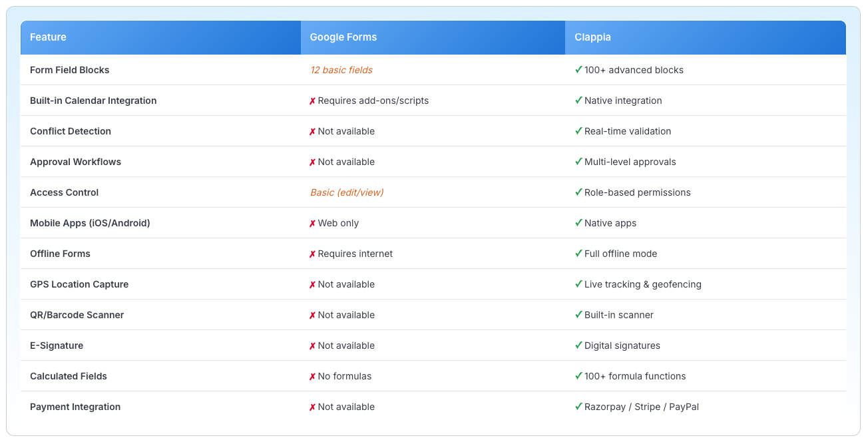Select the checkmark next to Multi-level approvals

point(578,162)
